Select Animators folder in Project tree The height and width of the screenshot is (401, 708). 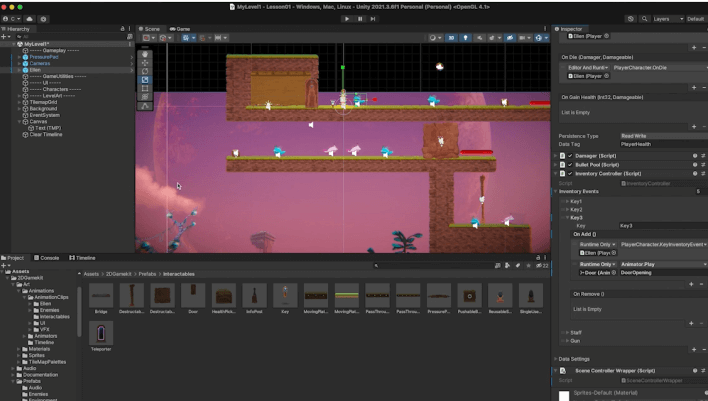tap(46, 336)
